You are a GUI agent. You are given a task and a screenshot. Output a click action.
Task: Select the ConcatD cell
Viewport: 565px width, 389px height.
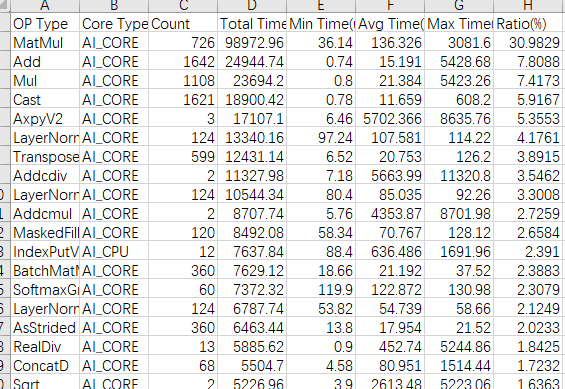click(x=45, y=366)
